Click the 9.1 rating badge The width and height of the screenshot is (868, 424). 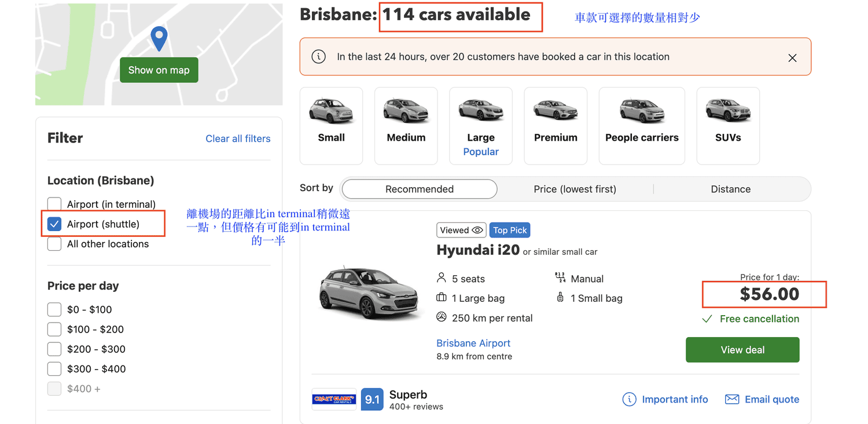coord(372,400)
